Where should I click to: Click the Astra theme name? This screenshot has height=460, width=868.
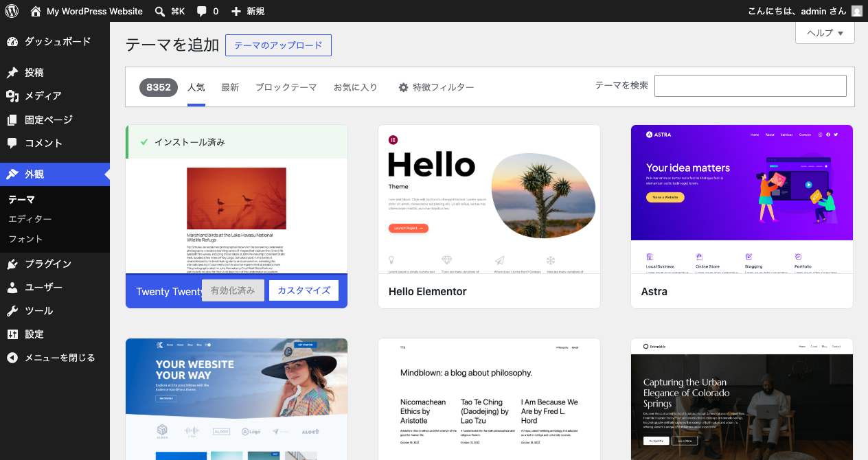(x=654, y=291)
